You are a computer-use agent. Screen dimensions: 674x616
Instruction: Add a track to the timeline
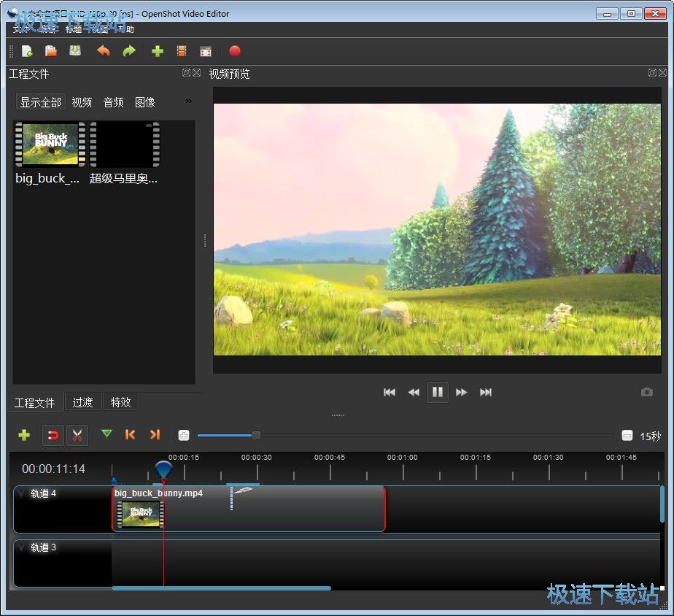click(x=24, y=436)
